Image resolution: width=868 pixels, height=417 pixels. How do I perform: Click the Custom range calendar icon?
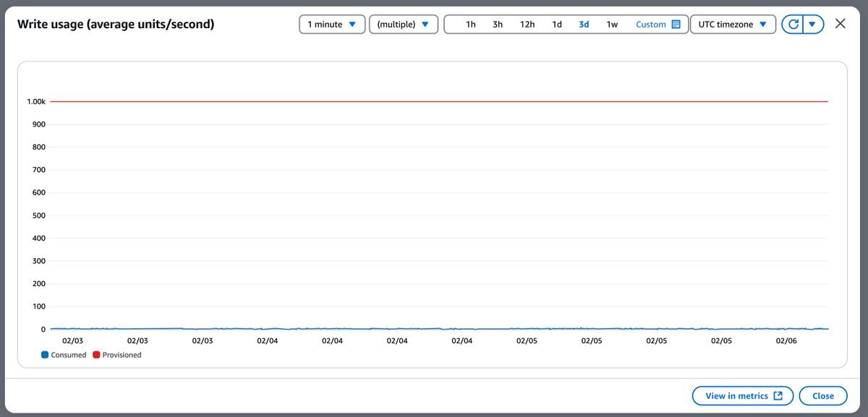676,25
